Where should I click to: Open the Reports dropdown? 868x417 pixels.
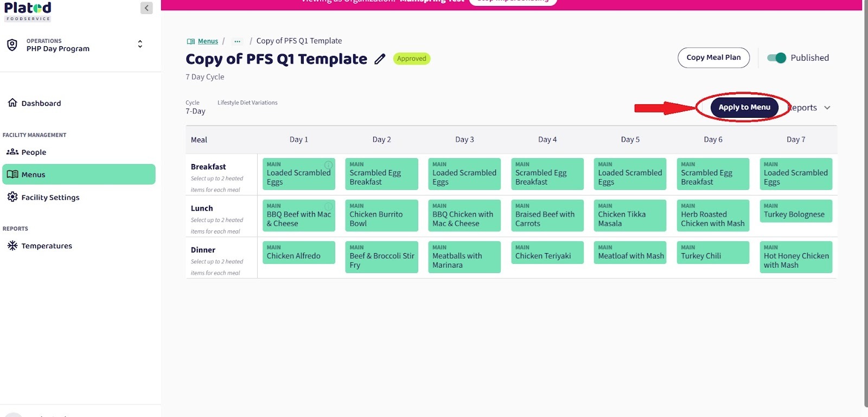point(809,108)
